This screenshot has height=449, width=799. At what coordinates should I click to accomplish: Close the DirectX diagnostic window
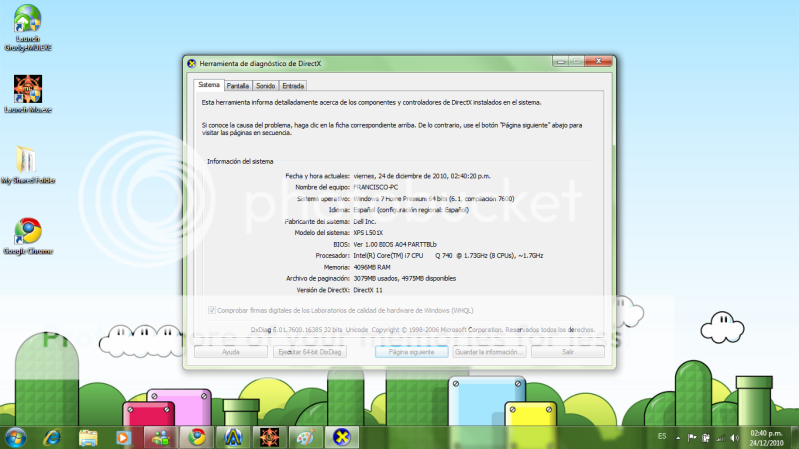[x=599, y=62]
